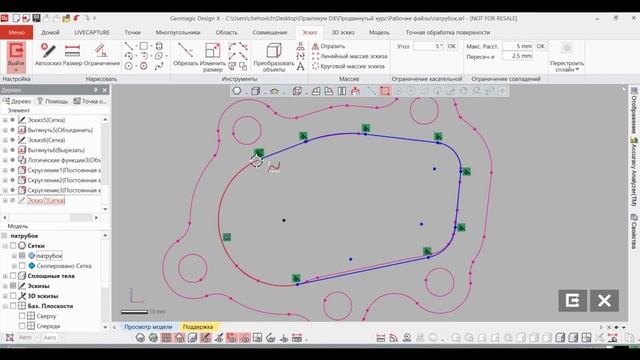Select the Line drawing tool
The width and height of the screenshot is (640, 360).
click(x=129, y=46)
